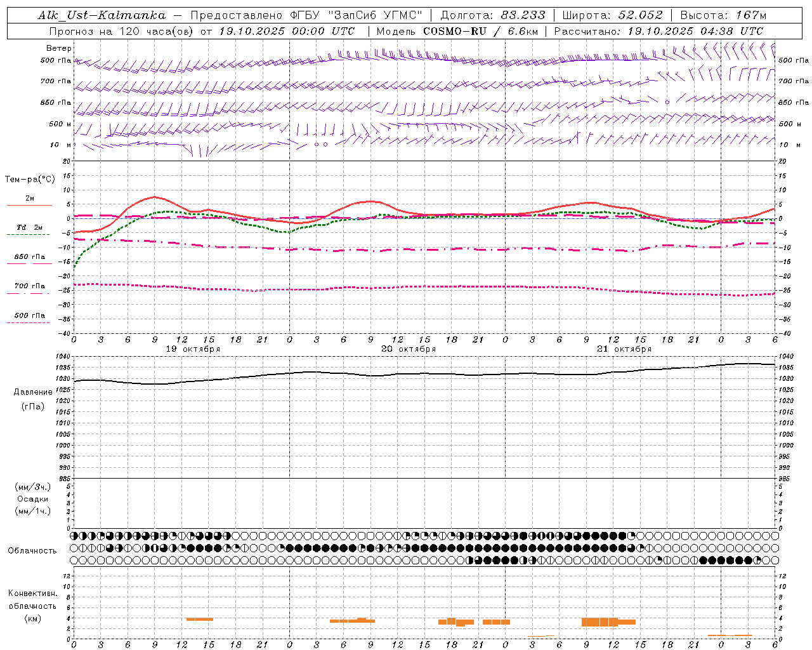Click the 'Тем-ра(°C)' axis label
The height and width of the screenshot is (650, 812).
[30, 180]
